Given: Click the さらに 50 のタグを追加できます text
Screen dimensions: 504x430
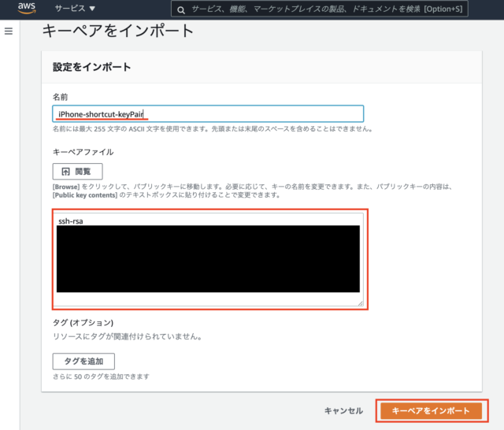Looking at the screenshot, I should (101, 376).
